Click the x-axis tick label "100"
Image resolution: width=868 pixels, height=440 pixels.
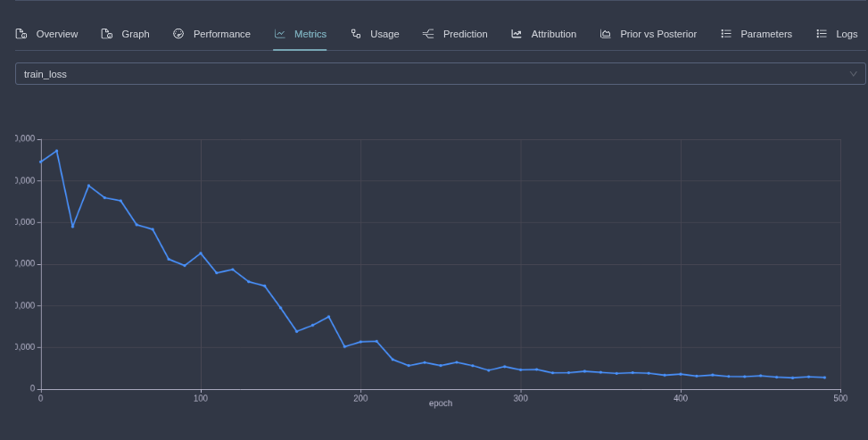coord(201,398)
